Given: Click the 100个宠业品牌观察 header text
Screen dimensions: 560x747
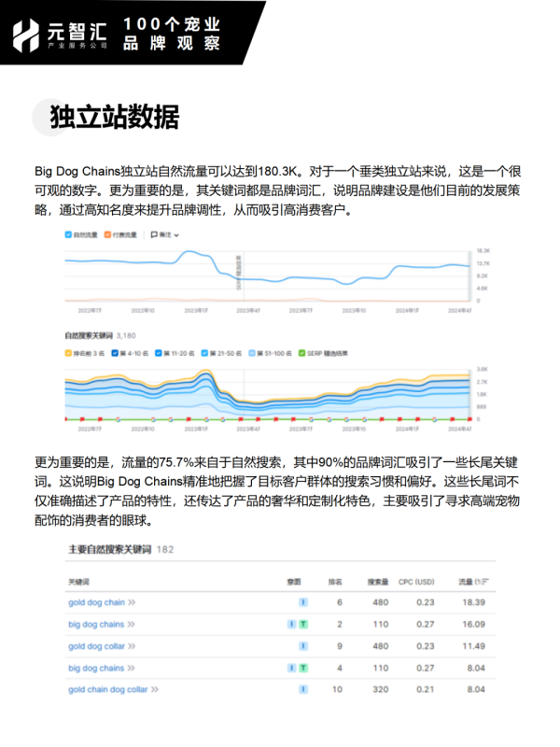Looking at the screenshot, I should [x=172, y=34].
